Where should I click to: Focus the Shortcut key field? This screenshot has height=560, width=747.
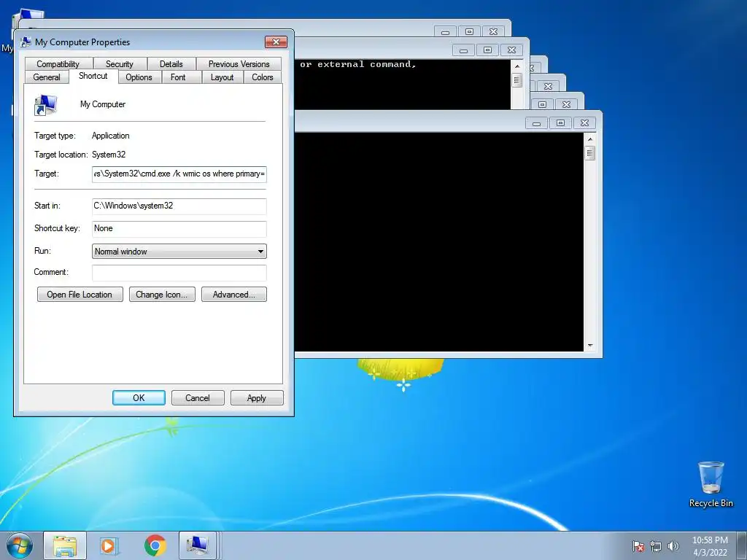point(179,228)
